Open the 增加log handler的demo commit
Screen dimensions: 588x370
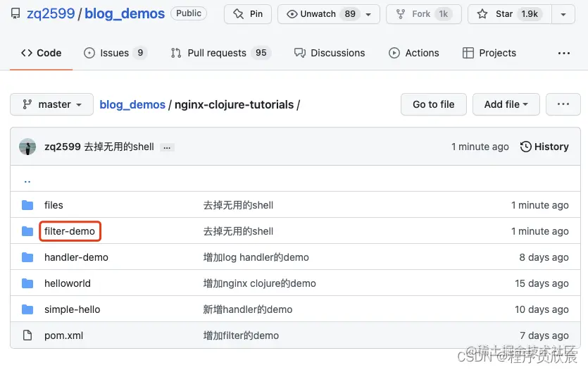tap(256, 257)
